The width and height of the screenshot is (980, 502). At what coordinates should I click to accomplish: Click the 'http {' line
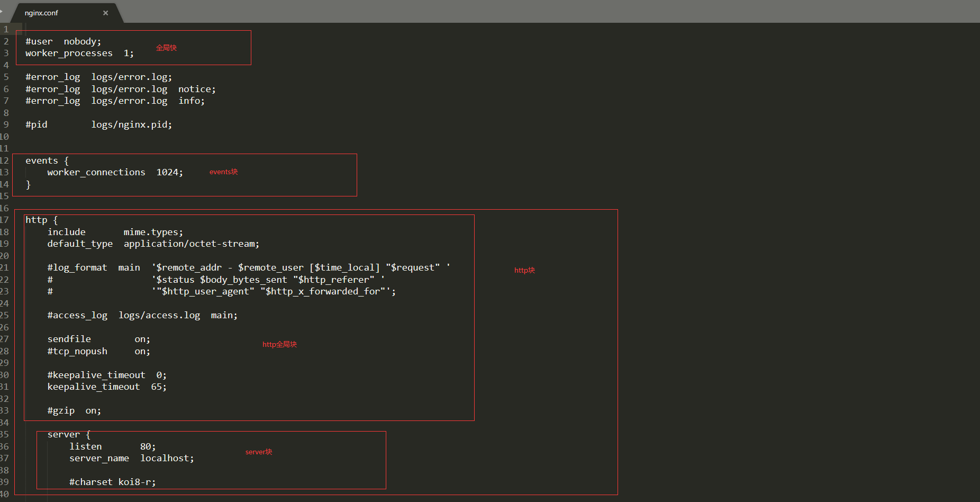click(x=42, y=220)
